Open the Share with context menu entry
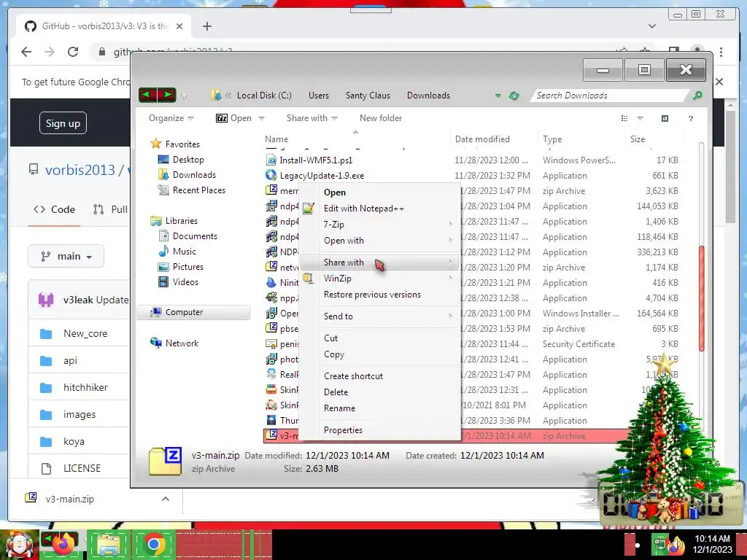The image size is (747, 560). 379,262
